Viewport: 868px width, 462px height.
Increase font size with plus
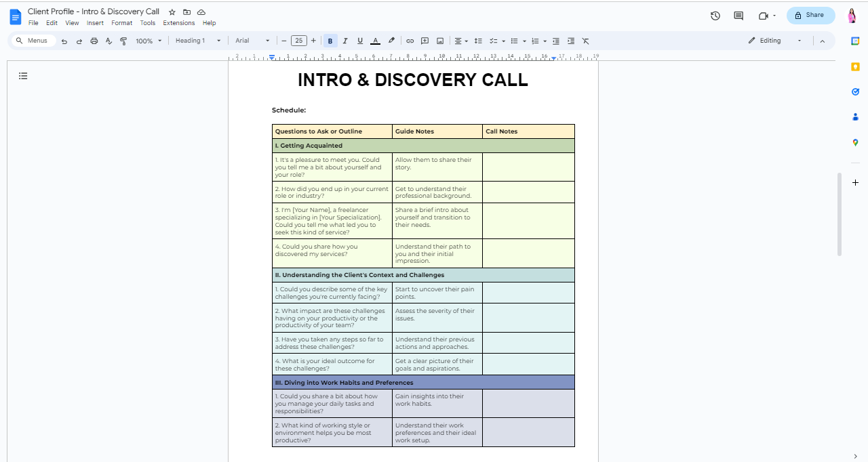313,41
